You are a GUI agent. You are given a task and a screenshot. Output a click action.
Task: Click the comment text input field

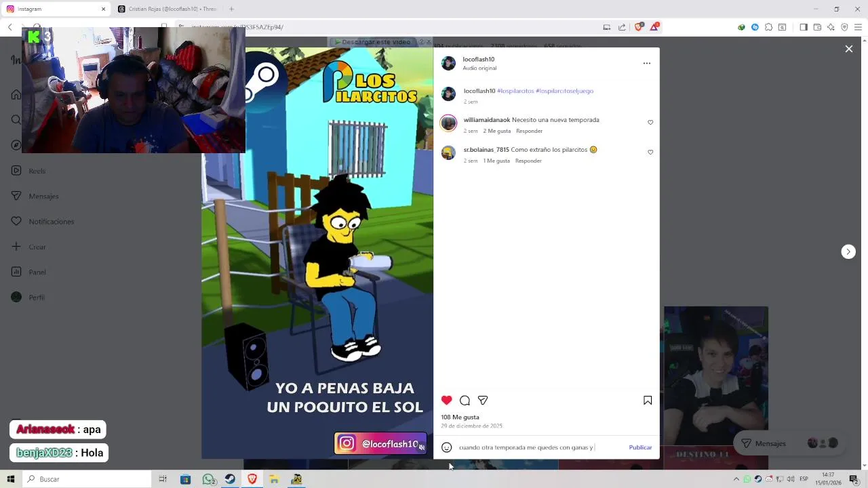pos(540,447)
